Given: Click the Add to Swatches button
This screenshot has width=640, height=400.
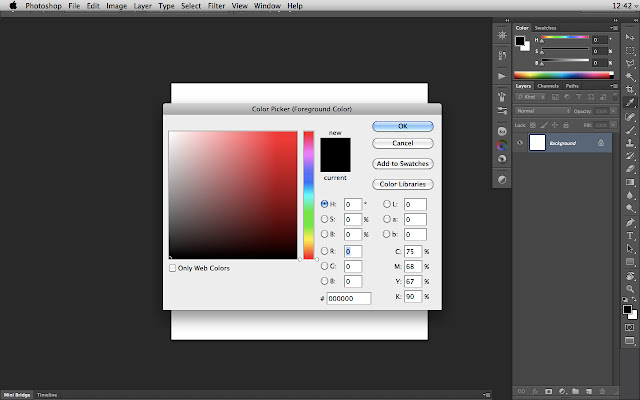Looking at the screenshot, I should [403, 164].
